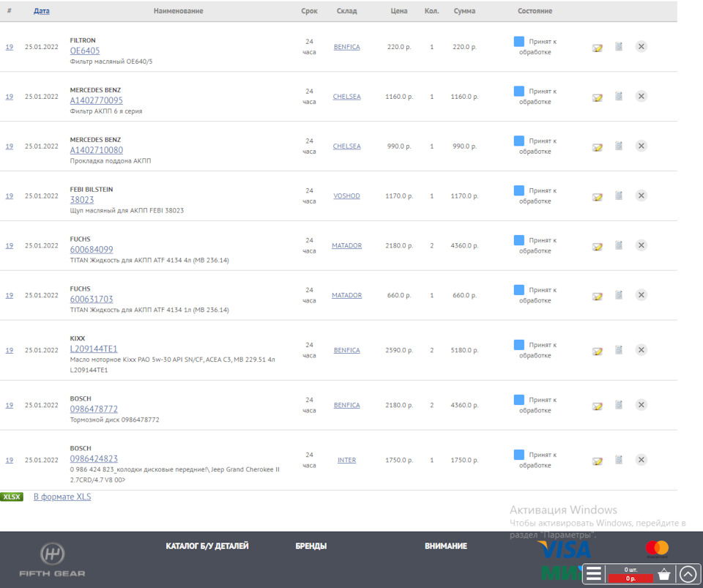Open the hamburger menu in floating cart widget
Image resolution: width=703 pixels, height=588 pixels.
594,573
